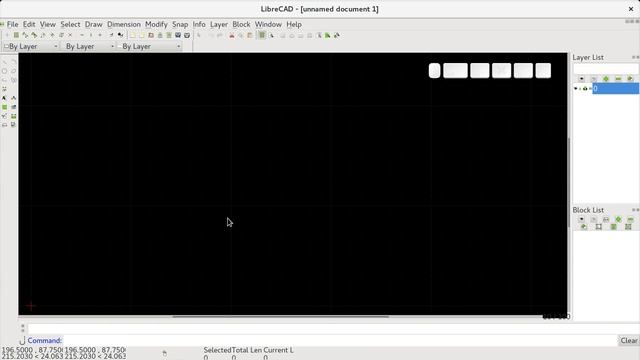Click the red Cut icon
The height and width of the screenshot is (360, 640).
[x=231, y=35]
